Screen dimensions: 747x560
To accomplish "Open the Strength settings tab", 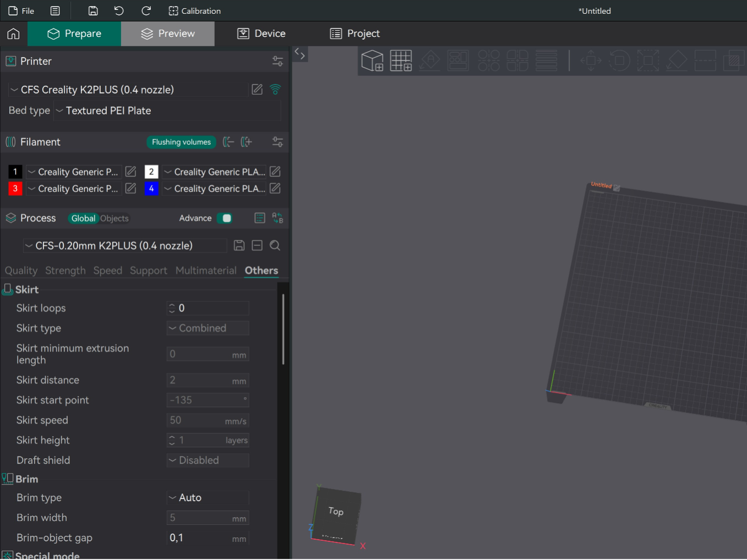I will pyautogui.click(x=66, y=271).
